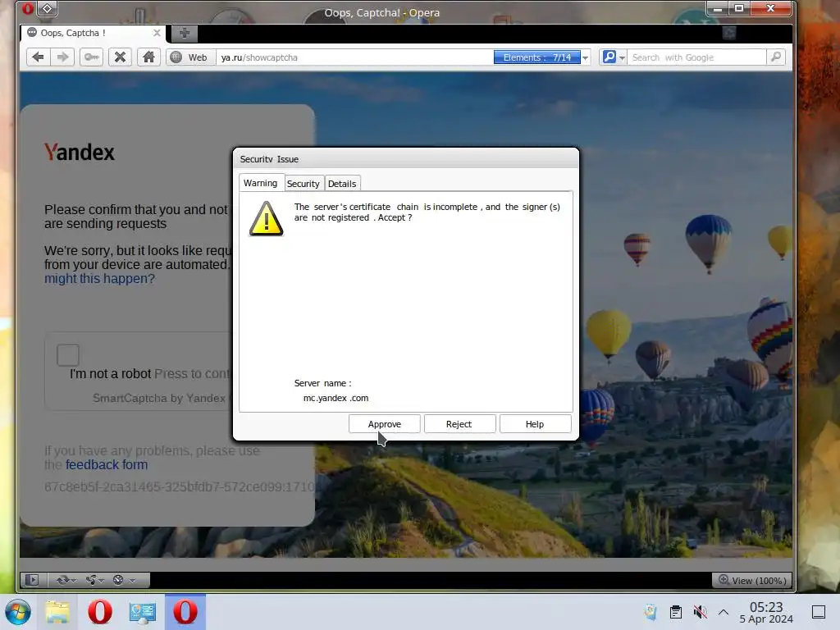
Task: Open the Home page button
Action: tap(149, 57)
